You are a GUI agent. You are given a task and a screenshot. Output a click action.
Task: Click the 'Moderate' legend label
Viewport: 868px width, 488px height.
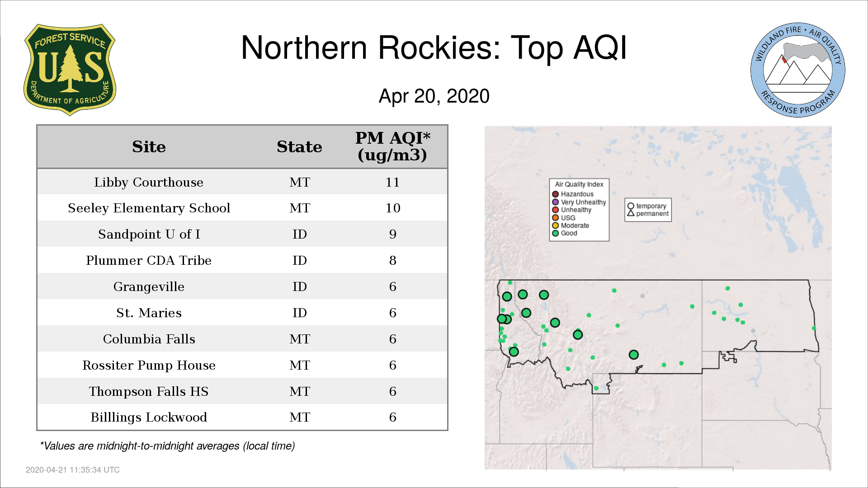coord(575,225)
